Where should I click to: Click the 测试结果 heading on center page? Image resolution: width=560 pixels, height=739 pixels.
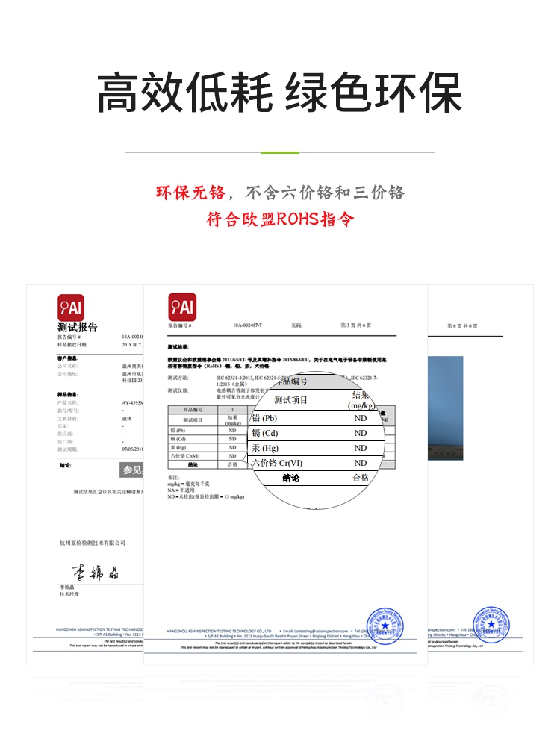(178, 347)
